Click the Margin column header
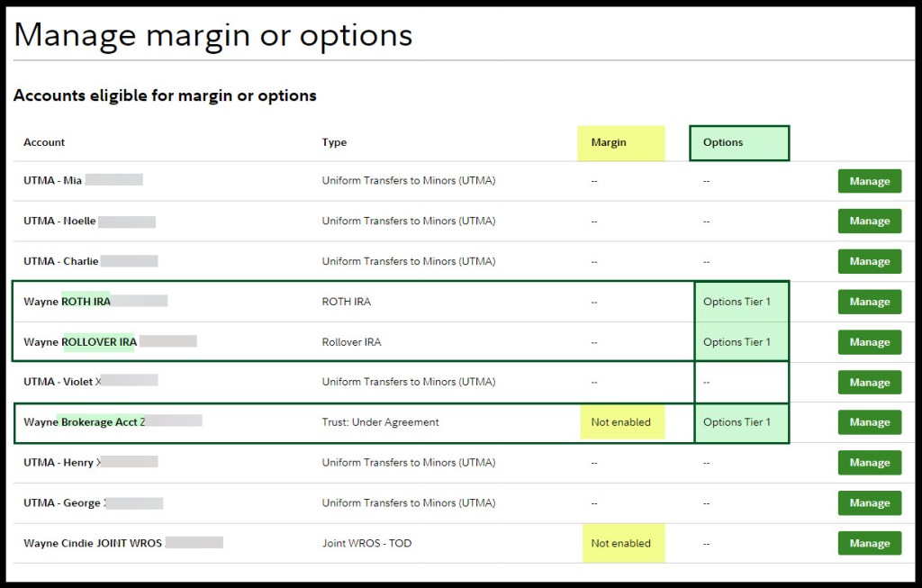Image resolution: width=922 pixels, height=588 pixels. click(x=609, y=142)
